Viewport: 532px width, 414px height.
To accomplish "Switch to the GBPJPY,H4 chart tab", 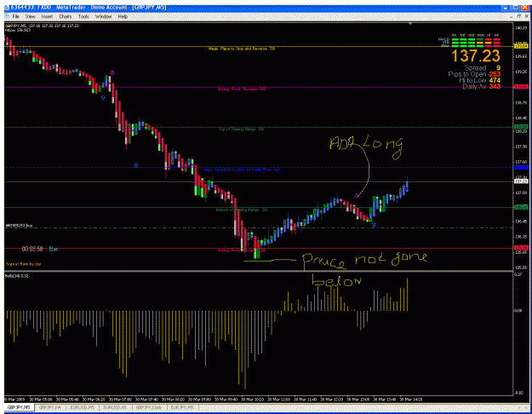I will [x=50, y=407].
